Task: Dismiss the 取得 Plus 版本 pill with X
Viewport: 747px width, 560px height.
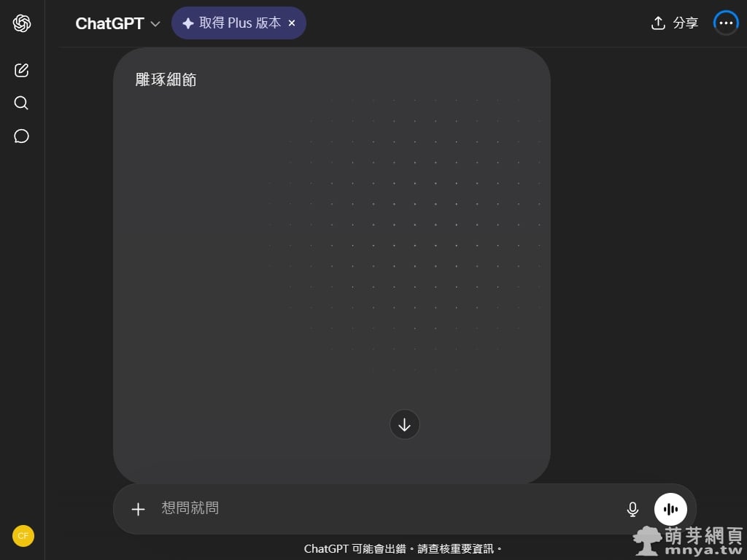Action: point(292,23)
